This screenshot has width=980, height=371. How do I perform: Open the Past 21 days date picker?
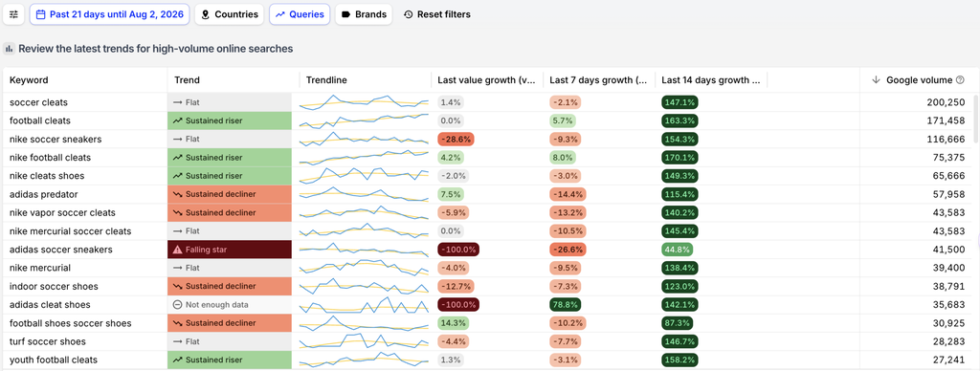click(109, 14)
